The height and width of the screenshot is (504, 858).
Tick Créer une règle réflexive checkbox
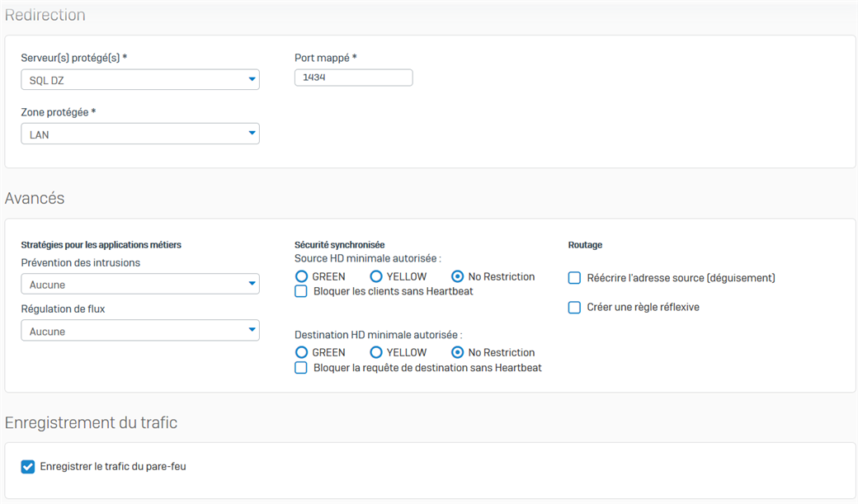coord(575,307)
